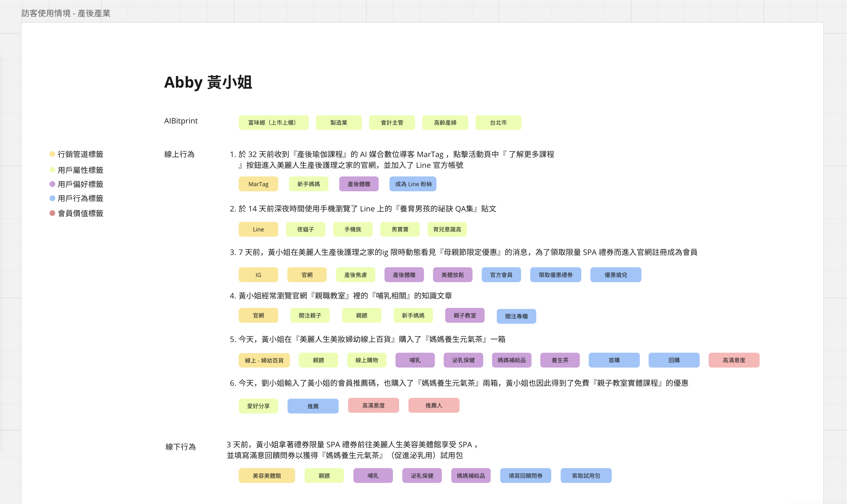Click the 富味鄉（上市上櫃）tag

(273, 123)
